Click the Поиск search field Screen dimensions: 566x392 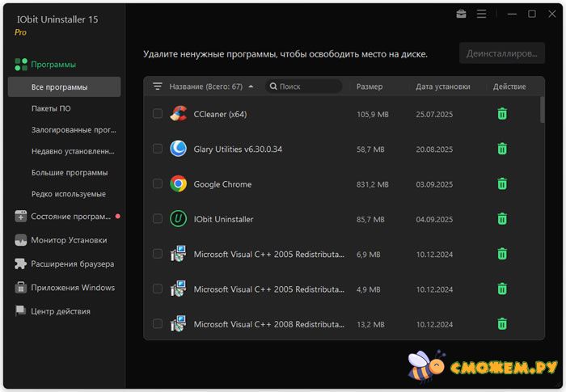(x=303, y=86)
